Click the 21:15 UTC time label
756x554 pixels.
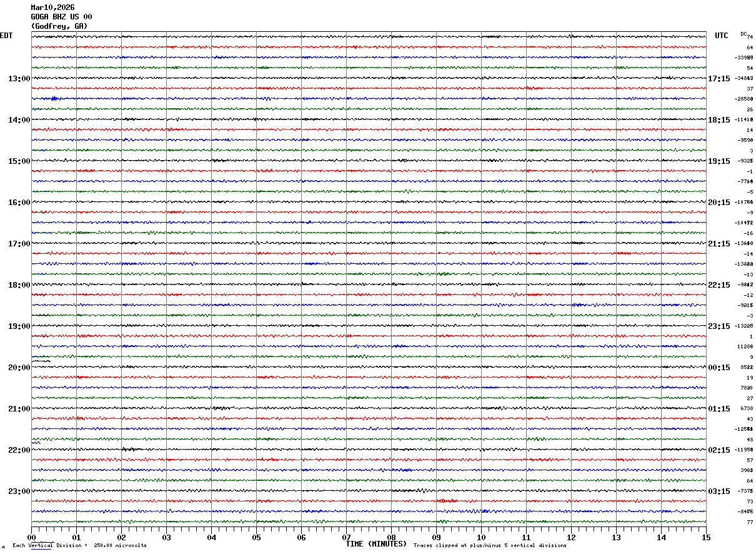tap(719, 244)
